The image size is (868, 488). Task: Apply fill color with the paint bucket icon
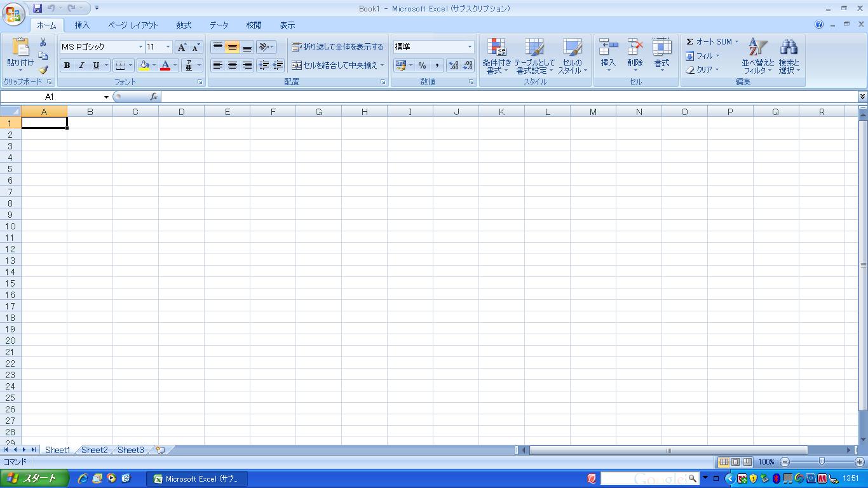(144, 65)
